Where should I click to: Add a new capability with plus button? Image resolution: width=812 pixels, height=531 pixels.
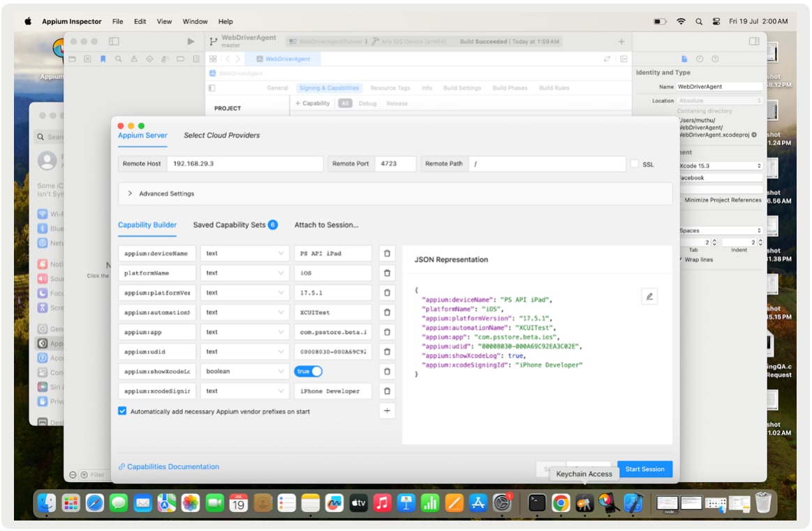tap(387, 411)
